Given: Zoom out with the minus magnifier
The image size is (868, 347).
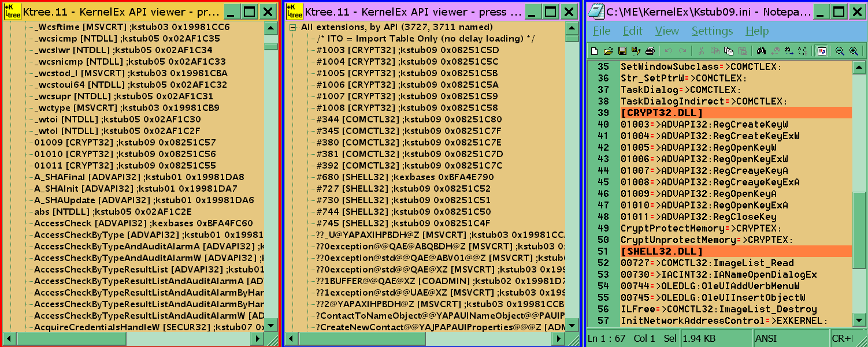Looking at the screenshot, I should pos(840,51).
